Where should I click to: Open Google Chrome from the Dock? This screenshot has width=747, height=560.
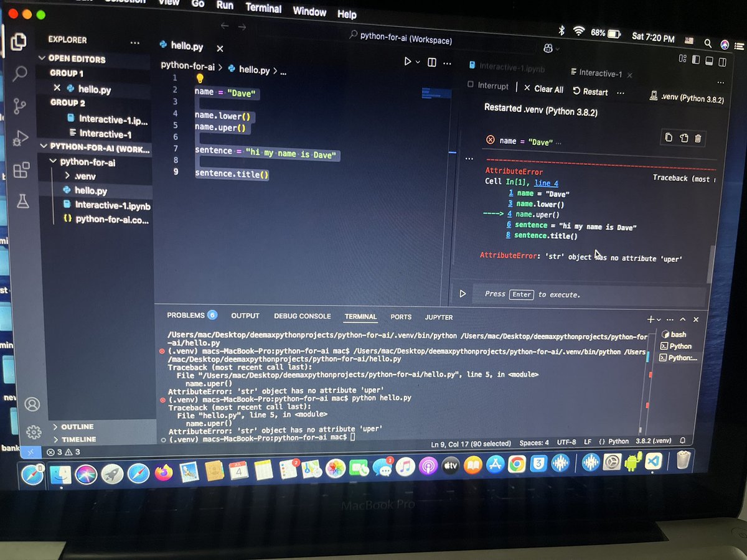[x=516, y=465]
